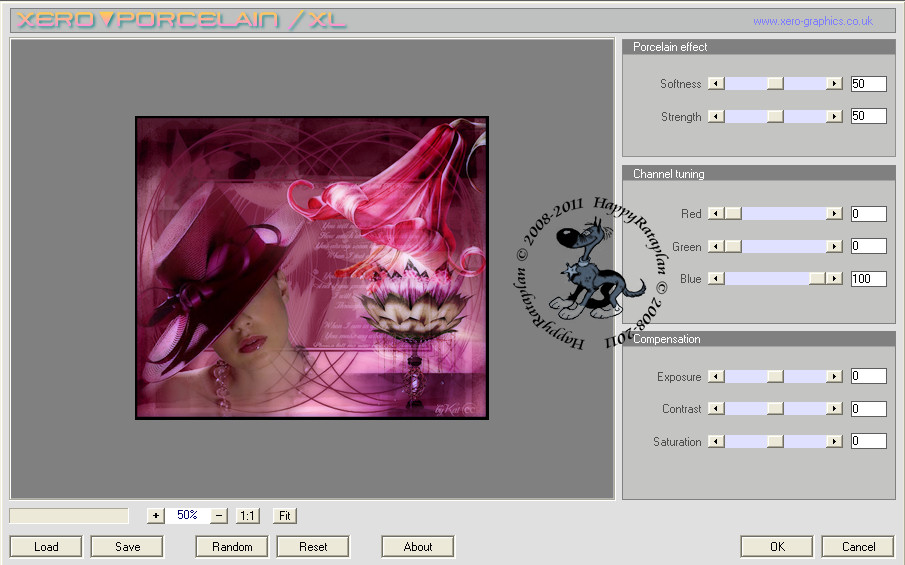Screen dimensions: 905x565
Task: Click the Saturation slider thumb
Action: [x=775, y=441]
